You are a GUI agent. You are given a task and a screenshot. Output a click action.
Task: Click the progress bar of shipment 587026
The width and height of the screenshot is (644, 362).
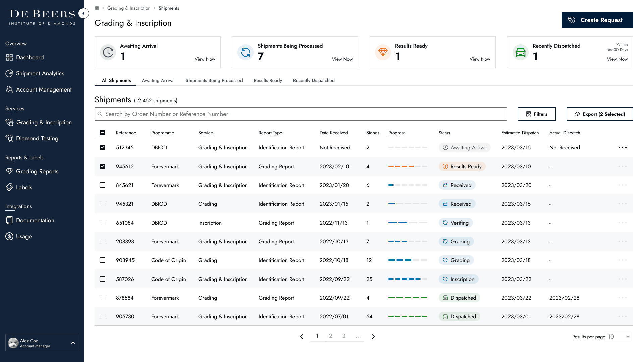click(x=408, y=279)
